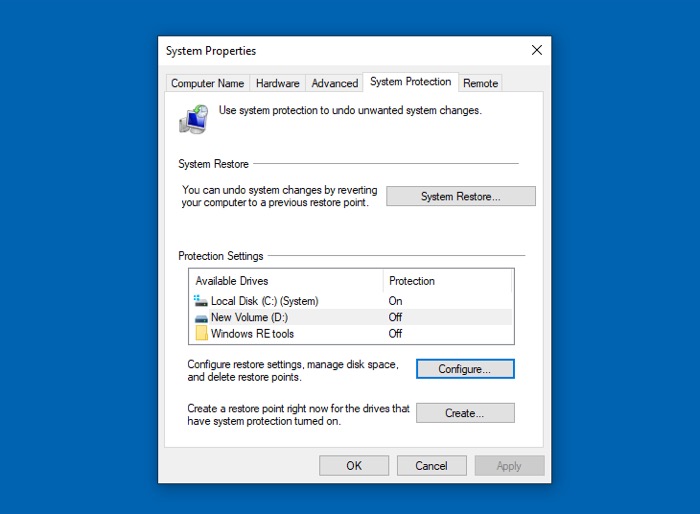Close the System Properties dialog

(x=537, y=50)
